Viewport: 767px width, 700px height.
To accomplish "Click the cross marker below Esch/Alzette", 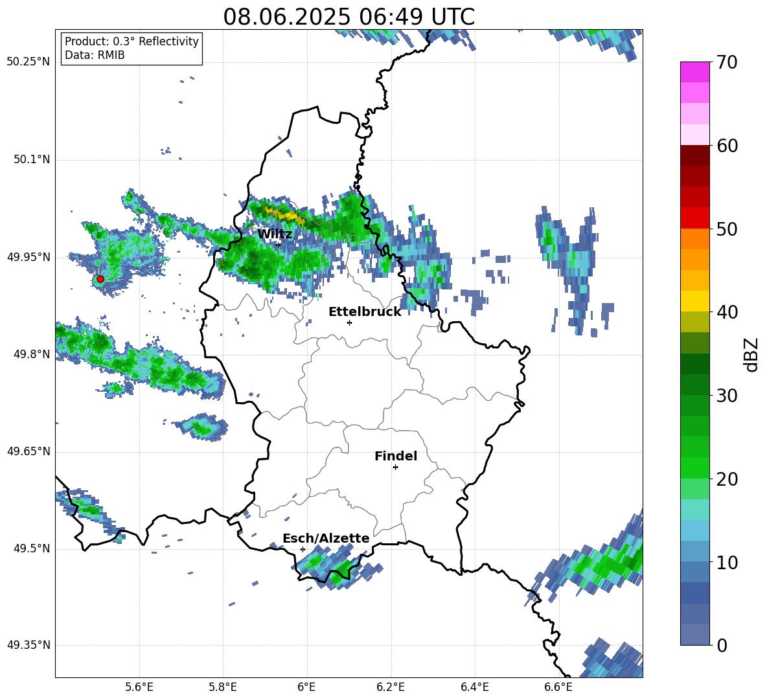I will [303, 549].
